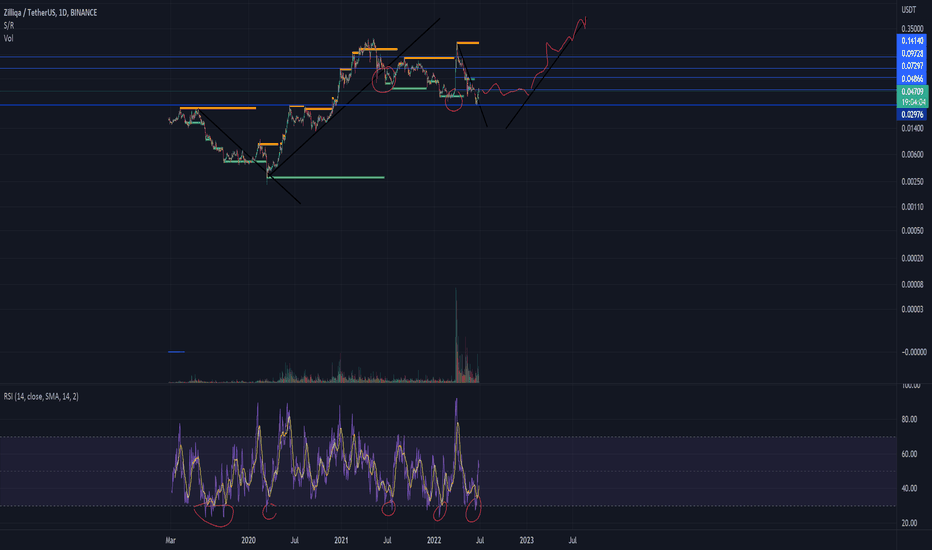
Task: Click the 0.35000 price scale label
Action: click(x=912, y=29)
